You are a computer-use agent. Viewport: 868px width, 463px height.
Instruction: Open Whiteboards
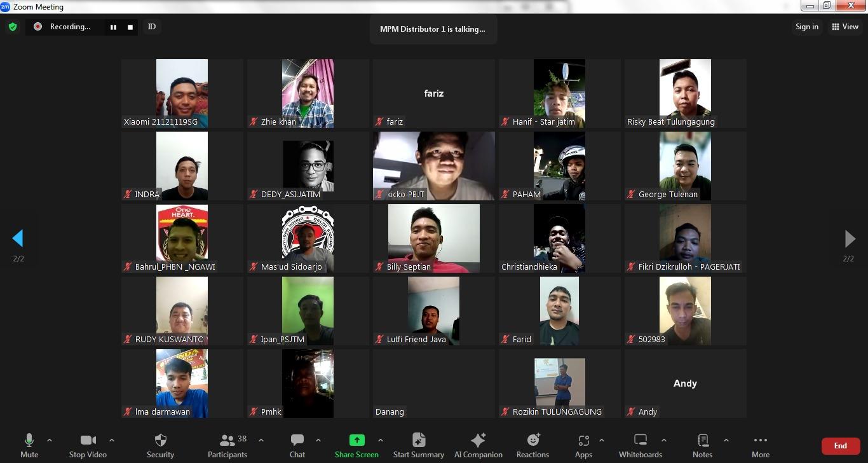[640, 445]
